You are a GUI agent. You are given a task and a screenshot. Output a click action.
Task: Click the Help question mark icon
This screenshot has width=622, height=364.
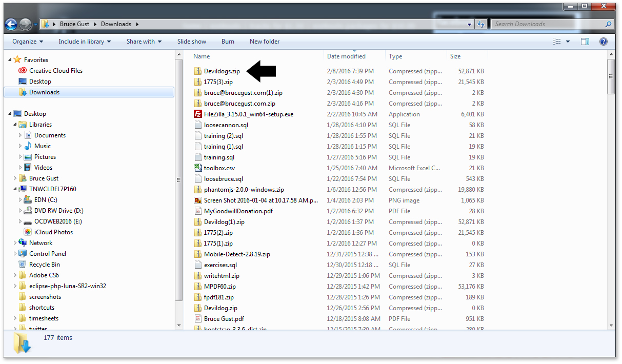coord(604,42)
